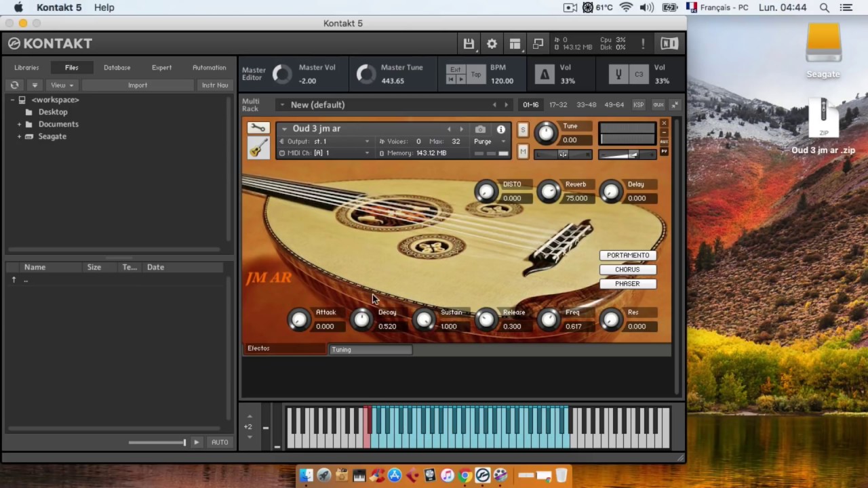Screen dimensions: 868x488
Task: Enable the PHASER switch
Action: coord(628,284)
